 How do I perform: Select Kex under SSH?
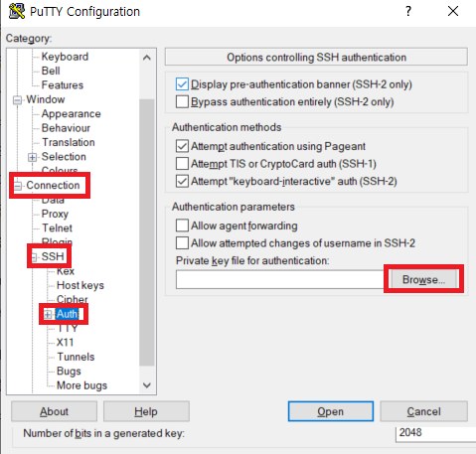(66, 271)
